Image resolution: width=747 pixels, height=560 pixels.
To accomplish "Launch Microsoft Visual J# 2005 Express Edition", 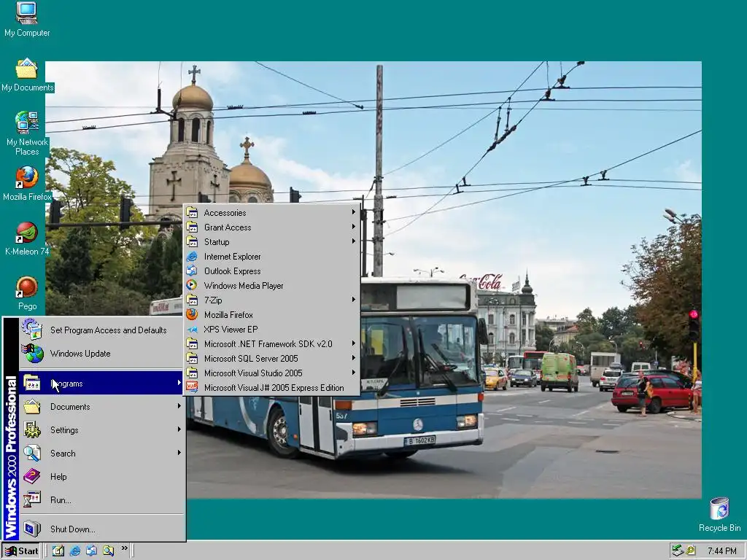I will point(271,388).
